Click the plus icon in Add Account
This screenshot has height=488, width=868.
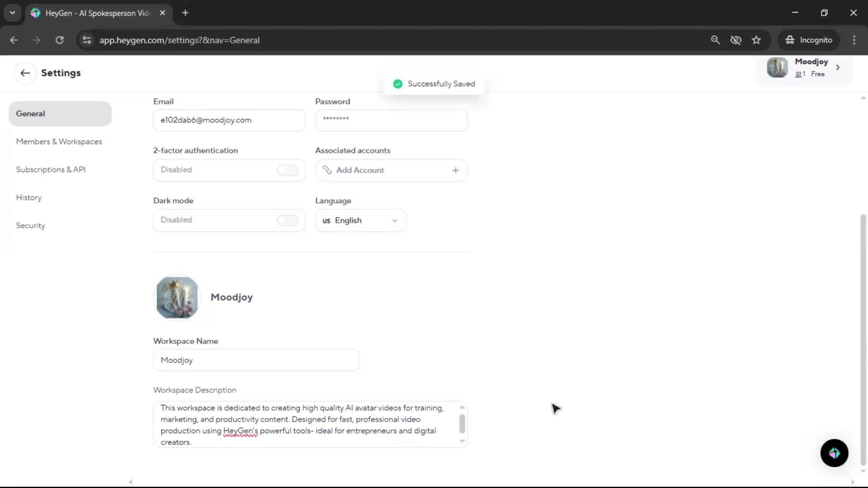click(455, 170)
